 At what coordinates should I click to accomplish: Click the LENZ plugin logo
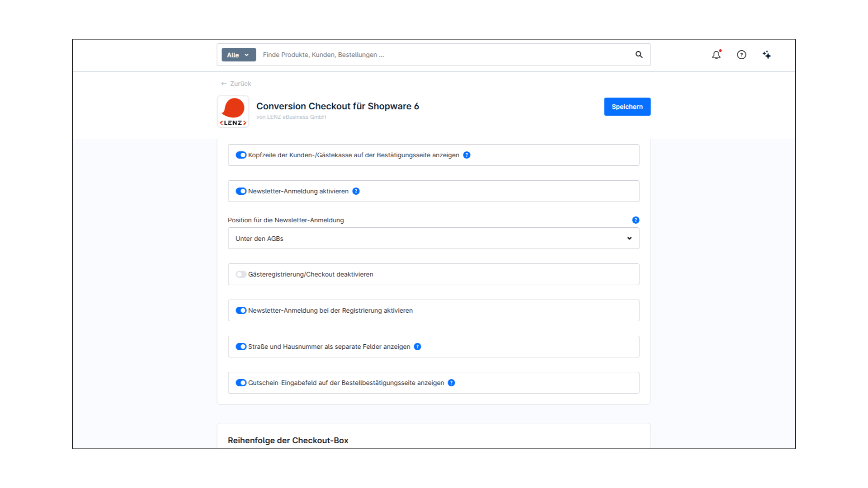coord(233,112)
